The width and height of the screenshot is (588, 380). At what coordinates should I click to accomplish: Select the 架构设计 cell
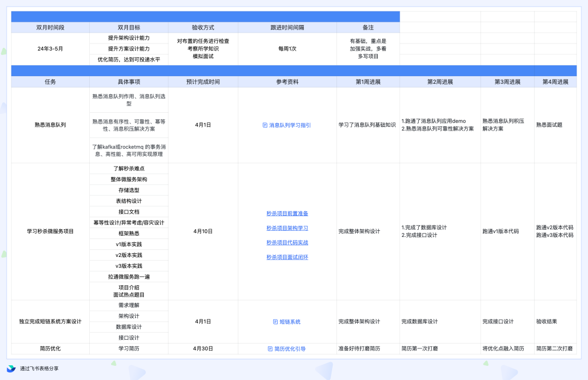click(129, 316)
